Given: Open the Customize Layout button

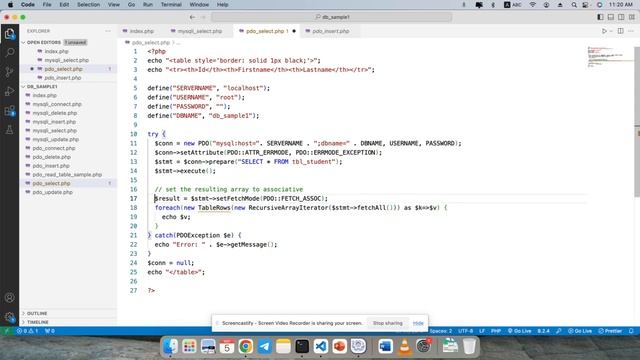Looking at the screenshot, I should [632, 17].
